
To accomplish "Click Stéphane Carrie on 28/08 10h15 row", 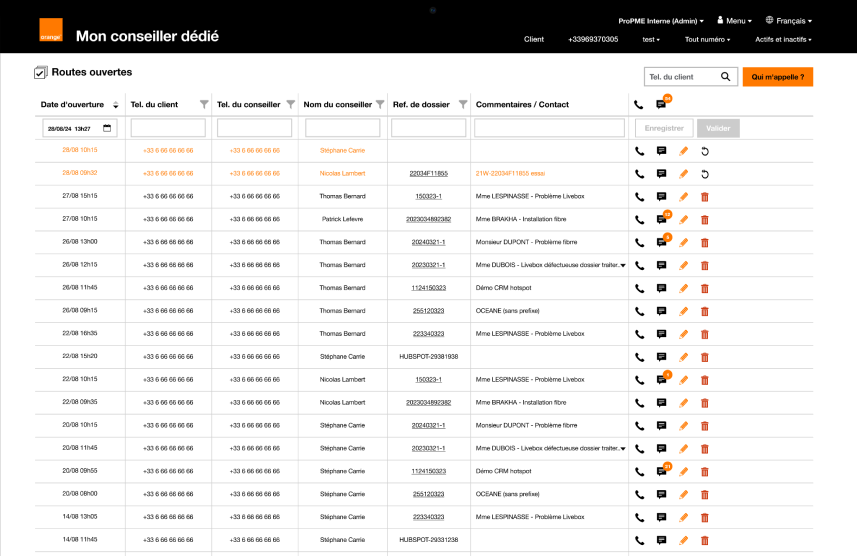I will 343,150.
